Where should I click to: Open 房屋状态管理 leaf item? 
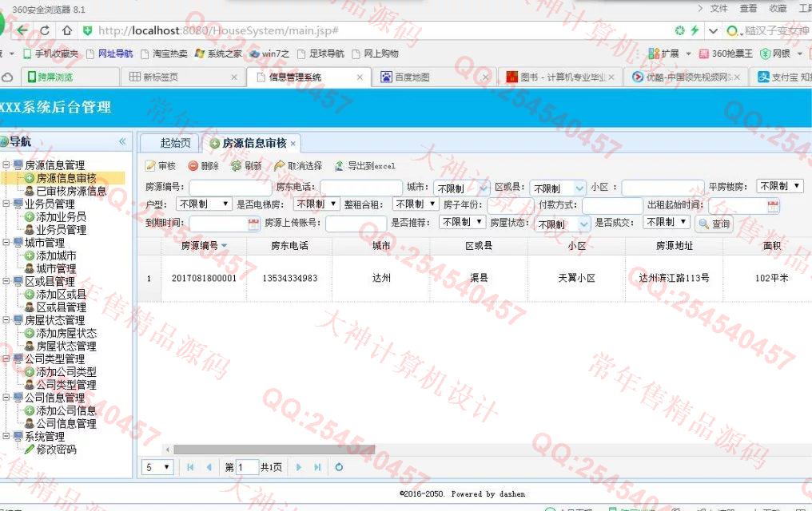pos(66,346)
